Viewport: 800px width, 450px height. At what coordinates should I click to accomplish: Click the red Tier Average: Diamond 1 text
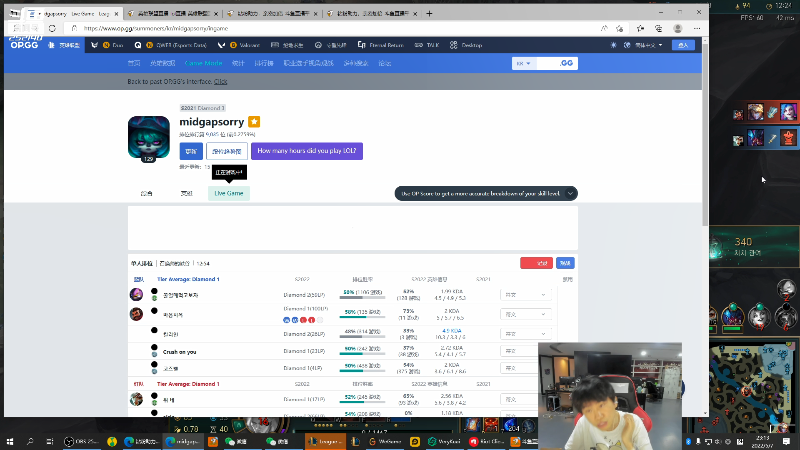[188, 384]
